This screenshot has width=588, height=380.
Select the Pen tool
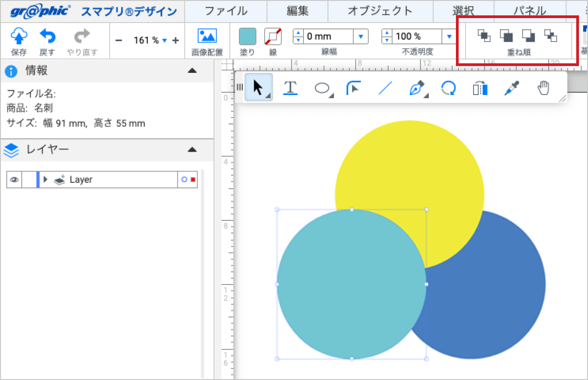point(417,88)
